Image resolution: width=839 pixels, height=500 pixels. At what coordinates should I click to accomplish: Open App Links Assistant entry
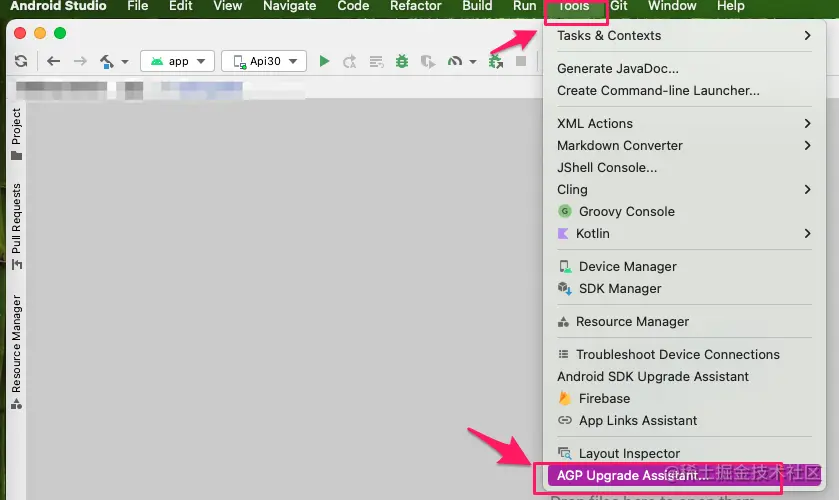[684, 420]
